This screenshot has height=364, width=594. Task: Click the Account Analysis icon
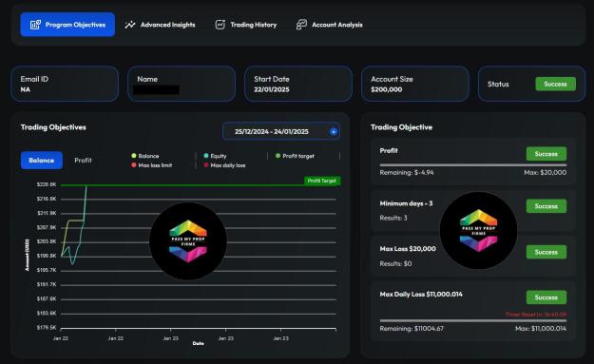[301, 25]
